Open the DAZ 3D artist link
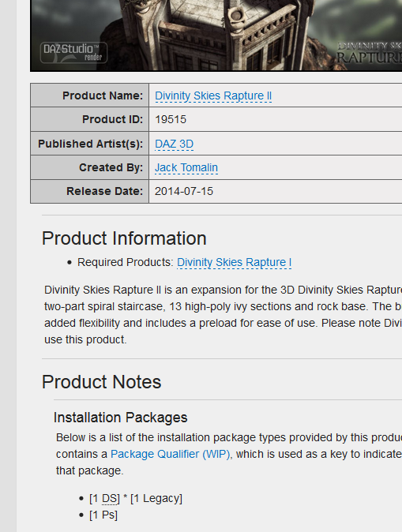Image resolution: width=402 pixels, height=532 pixels. click(x=175, y=144)
